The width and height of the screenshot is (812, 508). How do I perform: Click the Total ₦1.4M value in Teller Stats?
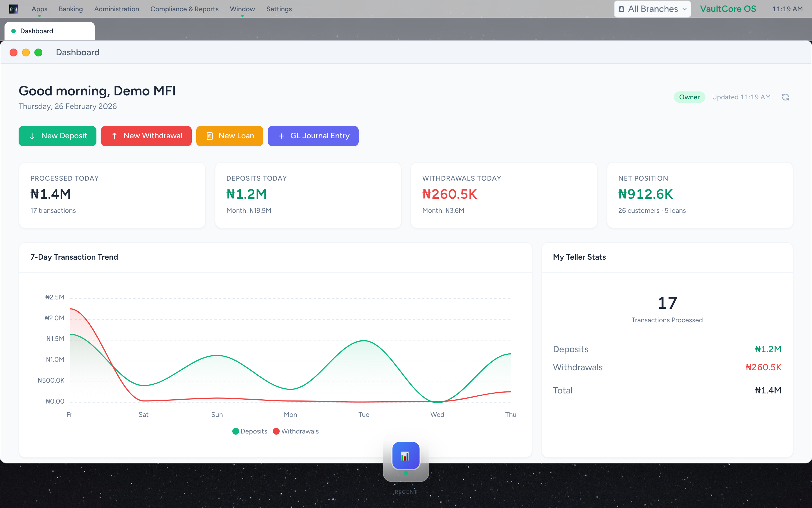tap(768, 390)
